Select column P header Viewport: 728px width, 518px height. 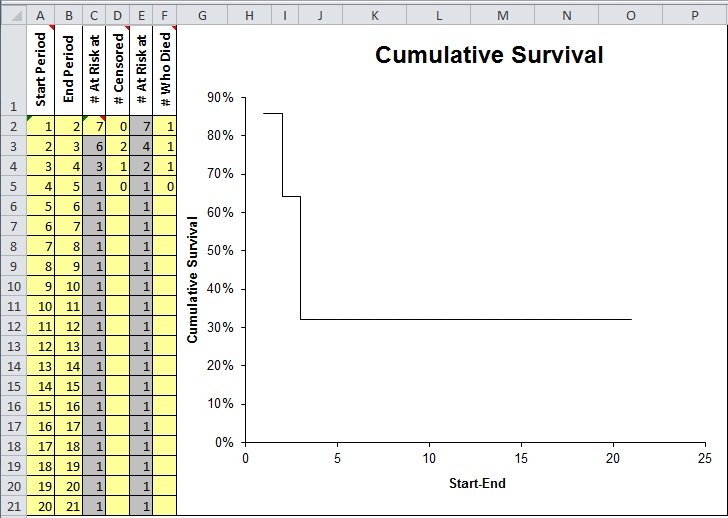click(695, 16)
